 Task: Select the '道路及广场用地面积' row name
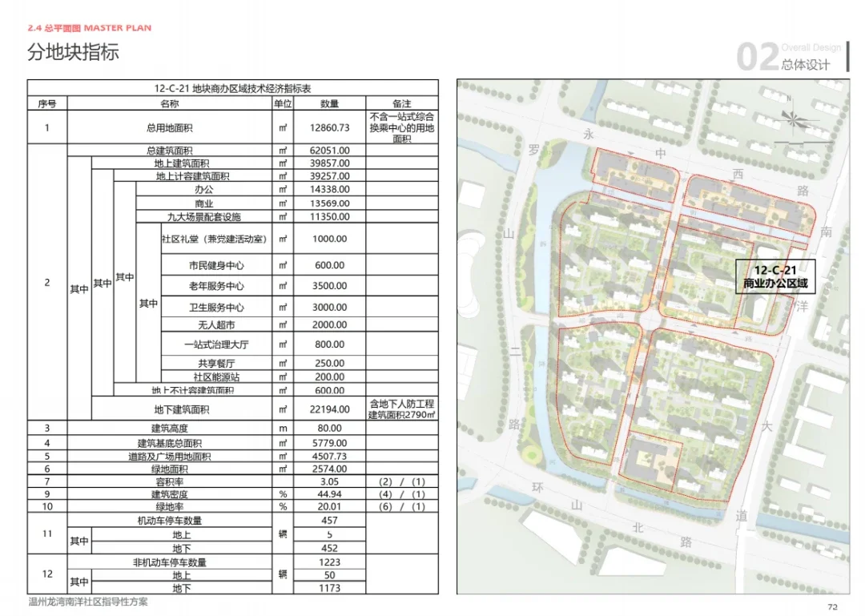pyautogui.click(x=169, y=457)
